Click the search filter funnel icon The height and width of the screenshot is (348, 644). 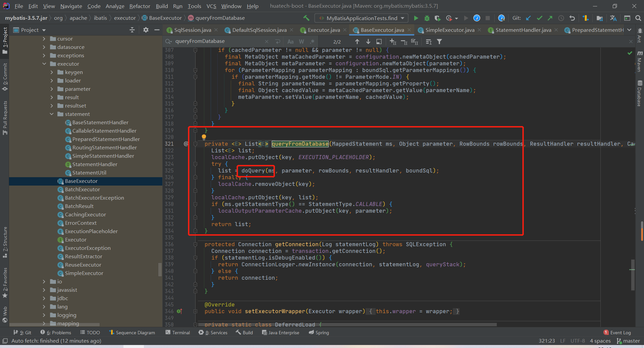pos(439,42)
